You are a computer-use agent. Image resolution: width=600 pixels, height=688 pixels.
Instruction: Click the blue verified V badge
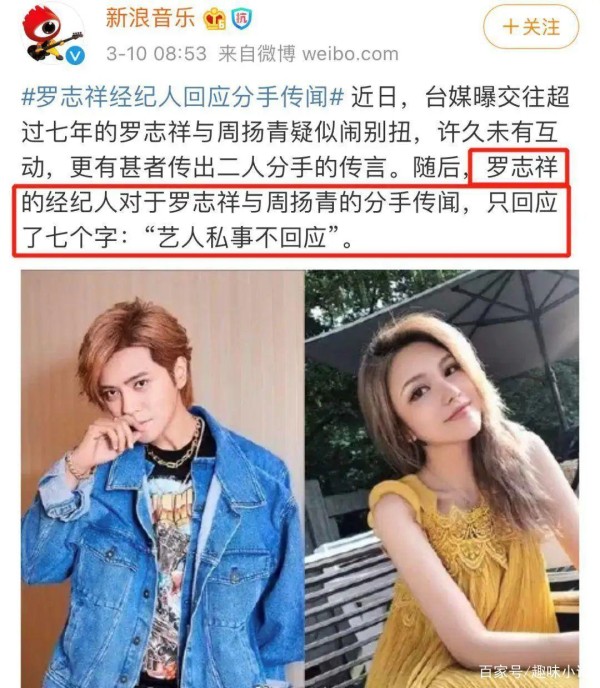(x=76, y=56)
